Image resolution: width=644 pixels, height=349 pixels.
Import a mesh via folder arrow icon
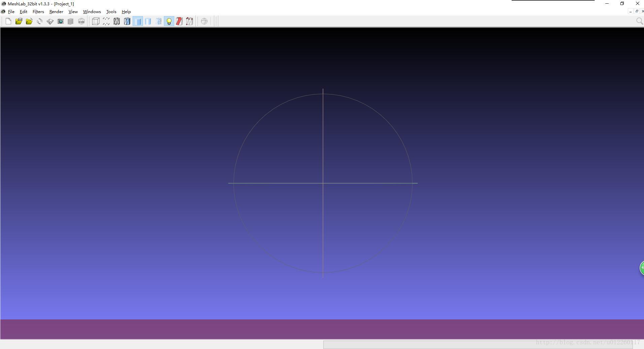coord(29,22)
